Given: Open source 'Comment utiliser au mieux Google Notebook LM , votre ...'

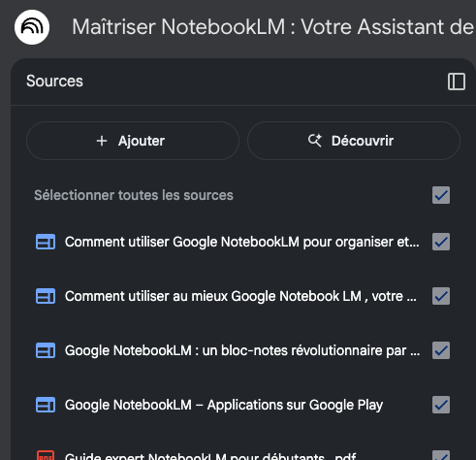Looking at the screenshot, I should 240,296.
